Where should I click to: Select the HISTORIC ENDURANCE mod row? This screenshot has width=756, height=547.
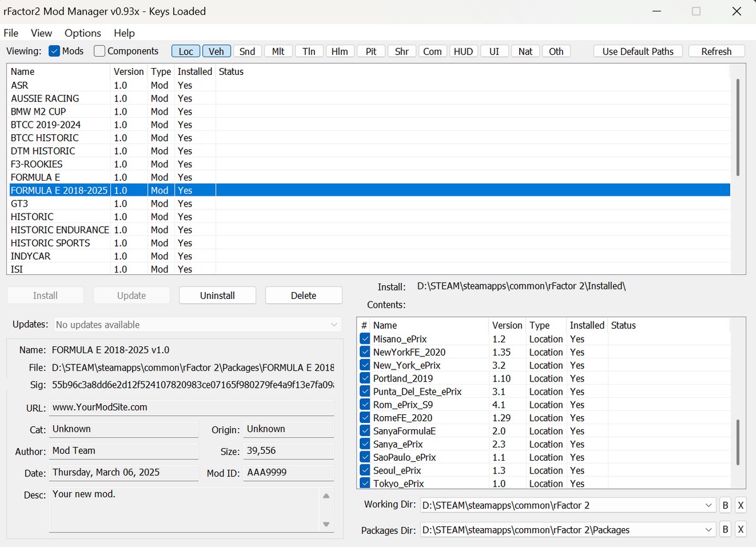click(370, 230)
